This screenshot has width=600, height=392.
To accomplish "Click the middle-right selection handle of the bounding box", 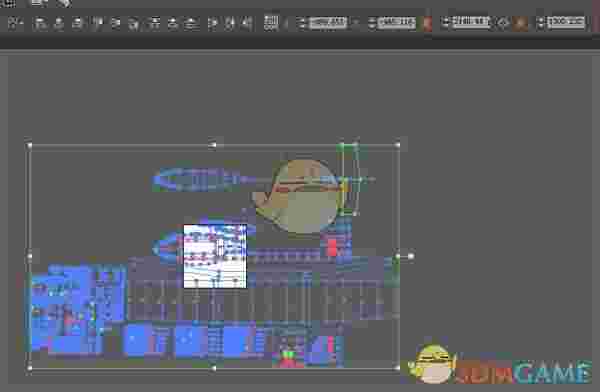I will 398,256.
